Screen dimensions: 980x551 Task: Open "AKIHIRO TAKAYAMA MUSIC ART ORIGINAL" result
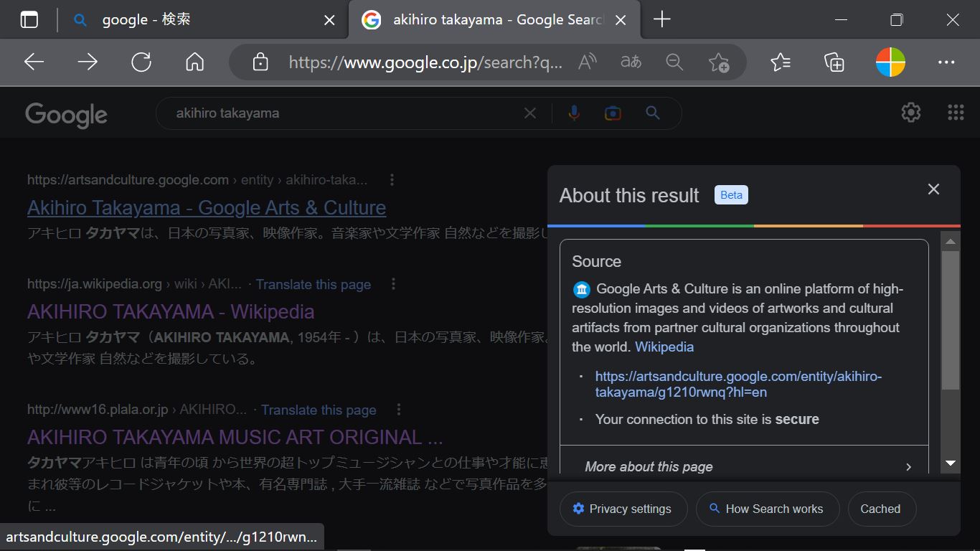pos(235,438)
